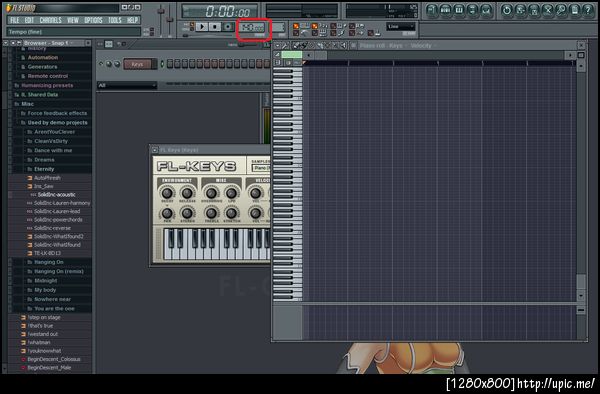Open the mixer via the shortcut icon
This screenshot has height=394, width=600.
pos(486,10)
